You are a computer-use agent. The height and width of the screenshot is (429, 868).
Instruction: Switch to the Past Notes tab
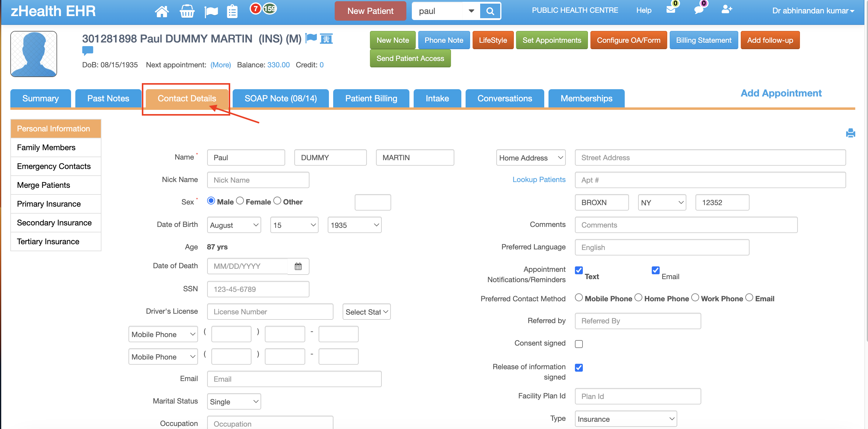[108, 98]
